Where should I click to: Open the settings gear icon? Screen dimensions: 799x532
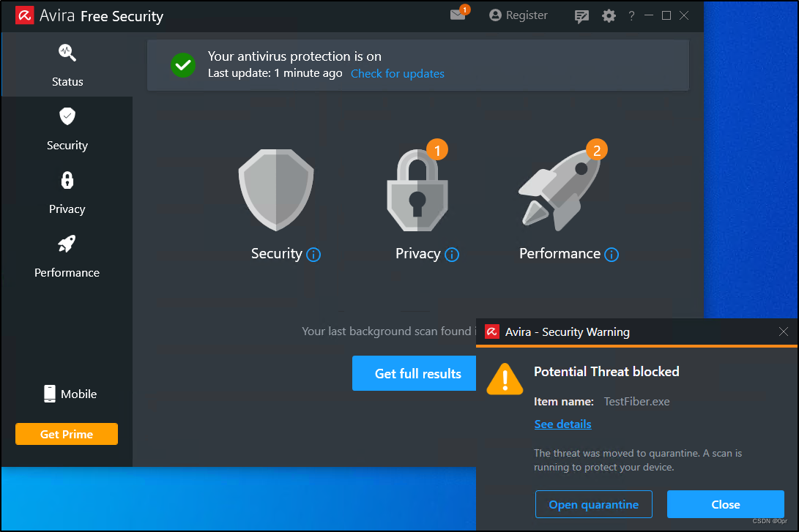(609, 15)
